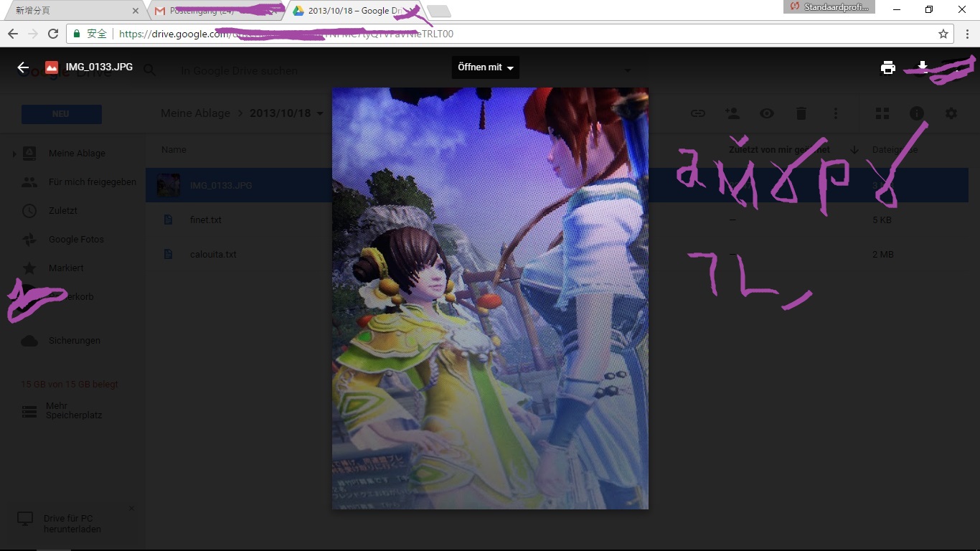The width and height of the screenshot is (980, 551).
Task: Click the address bar URL
Action: pos(286,34)
